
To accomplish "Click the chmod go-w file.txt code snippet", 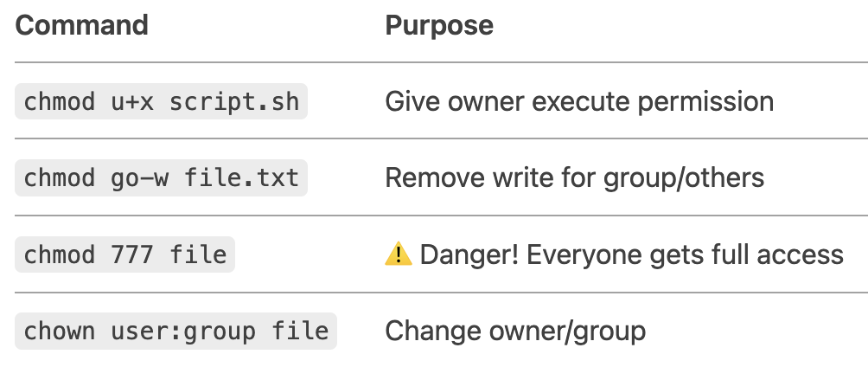I will point(161,178).
